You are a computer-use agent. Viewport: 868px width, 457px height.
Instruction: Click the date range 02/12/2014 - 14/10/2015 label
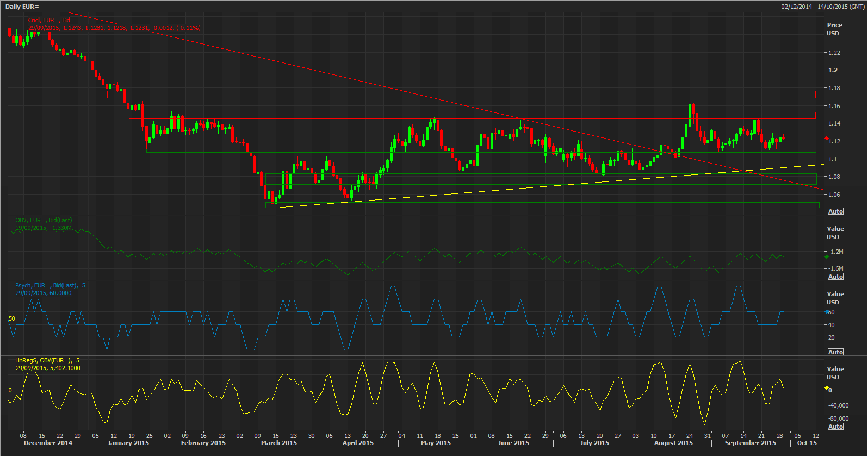822,7
